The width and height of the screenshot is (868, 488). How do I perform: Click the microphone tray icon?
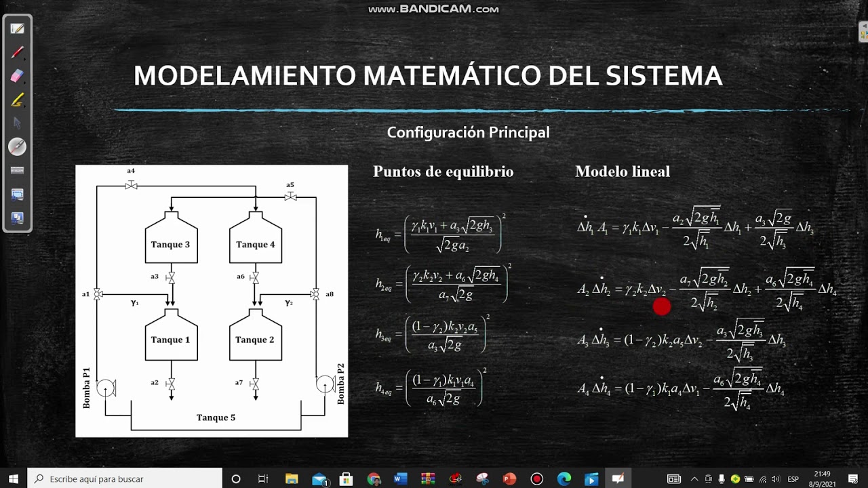pos(722,479)
